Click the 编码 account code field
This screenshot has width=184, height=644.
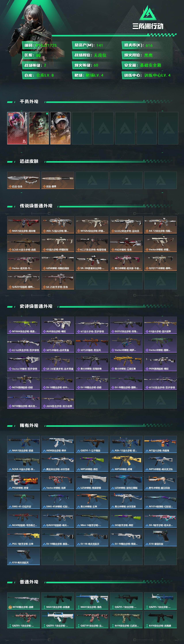click(x=45, y=45)
